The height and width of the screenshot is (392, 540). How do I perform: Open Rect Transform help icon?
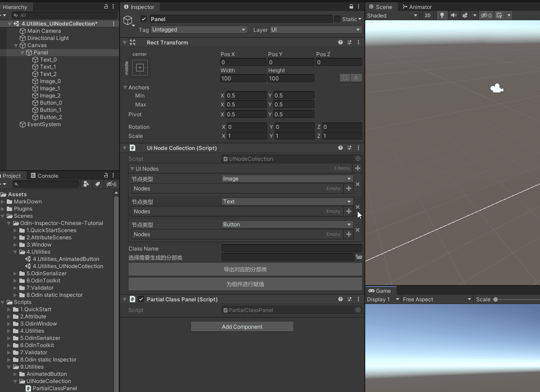point(341,42)
